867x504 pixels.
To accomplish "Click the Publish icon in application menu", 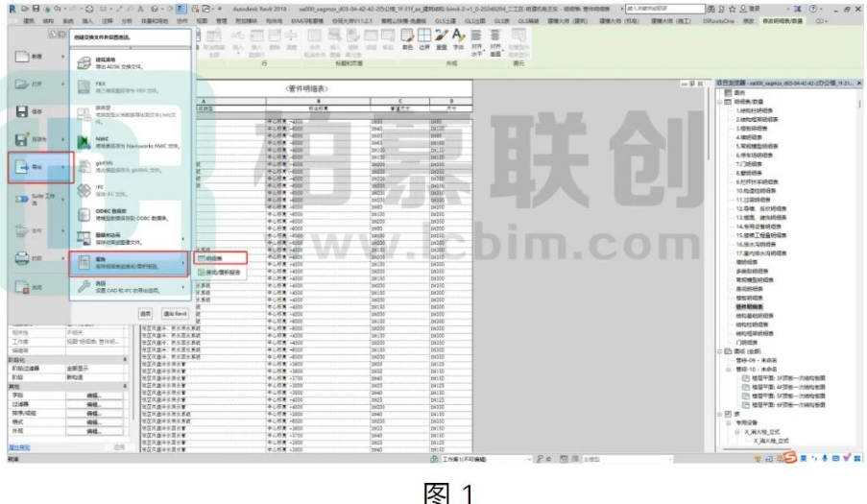I will 21,230.
